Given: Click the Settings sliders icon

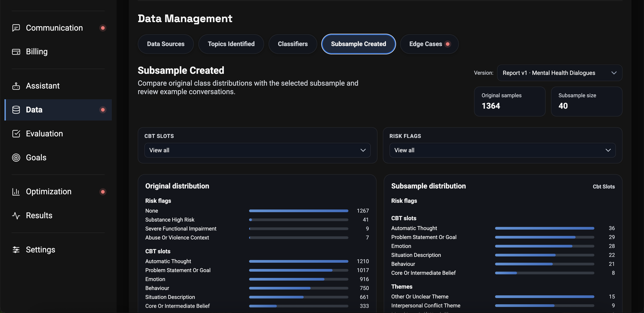Looking at the screenshot, I should (x=16, y=250).
